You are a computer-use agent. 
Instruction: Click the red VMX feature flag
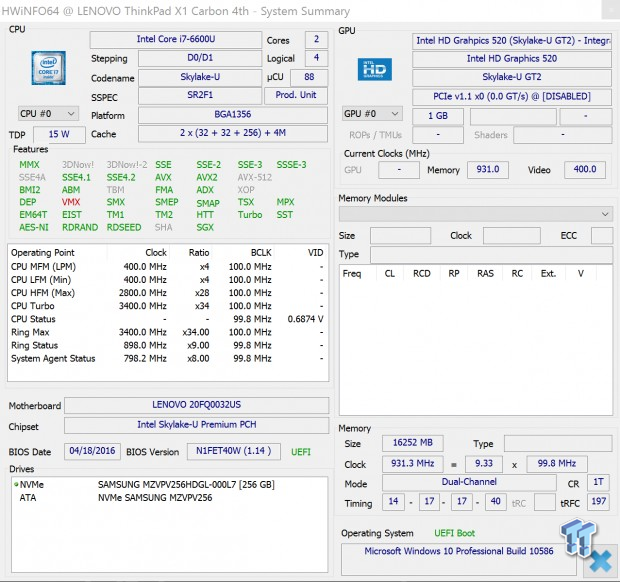71,202
